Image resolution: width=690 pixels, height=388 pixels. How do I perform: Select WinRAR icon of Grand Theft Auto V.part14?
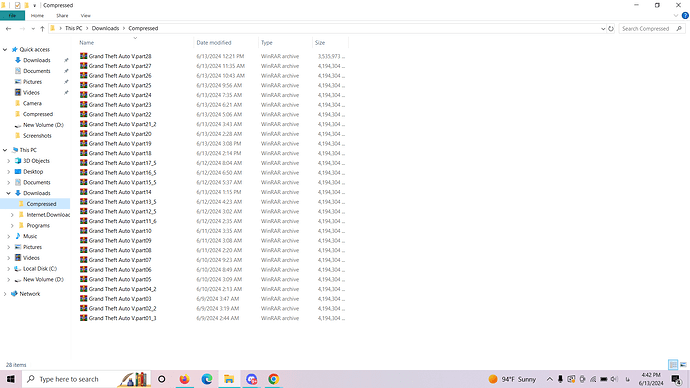84,191
